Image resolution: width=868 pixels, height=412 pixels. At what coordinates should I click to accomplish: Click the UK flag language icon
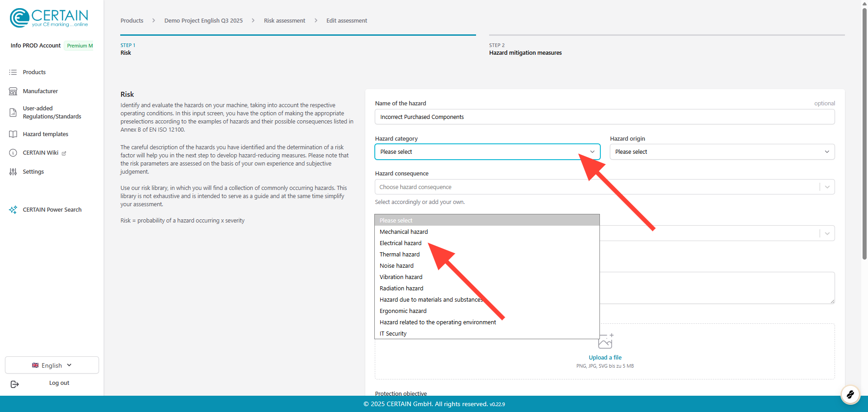tap(35, 365)
